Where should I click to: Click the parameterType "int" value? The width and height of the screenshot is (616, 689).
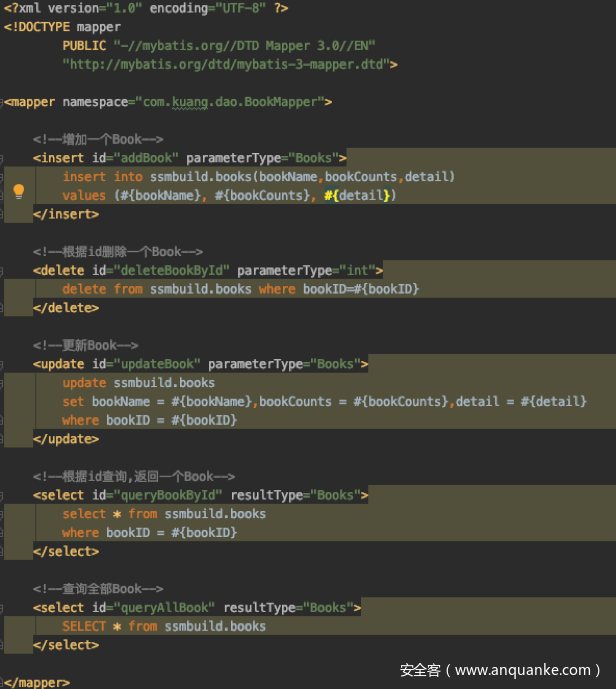click(358, 270)
